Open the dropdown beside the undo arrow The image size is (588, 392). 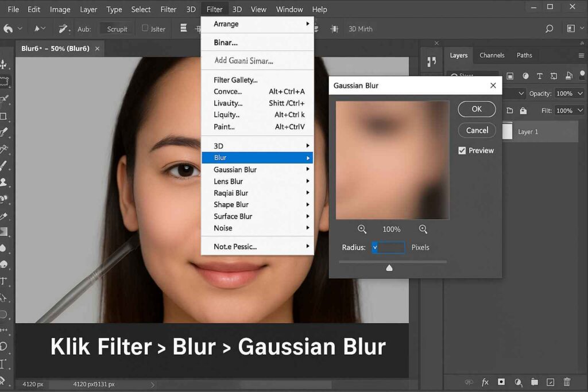pyautogui.click(x=20, y=29)
